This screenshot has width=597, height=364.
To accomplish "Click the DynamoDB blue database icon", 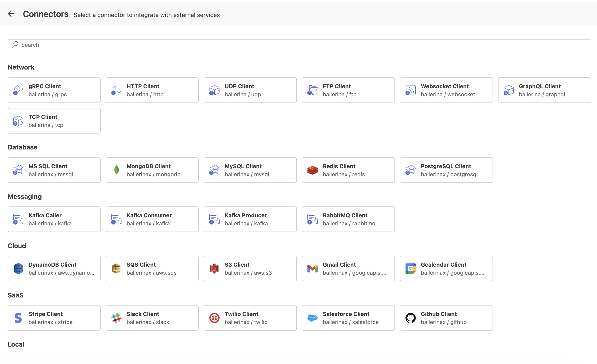I will point(19,269).
